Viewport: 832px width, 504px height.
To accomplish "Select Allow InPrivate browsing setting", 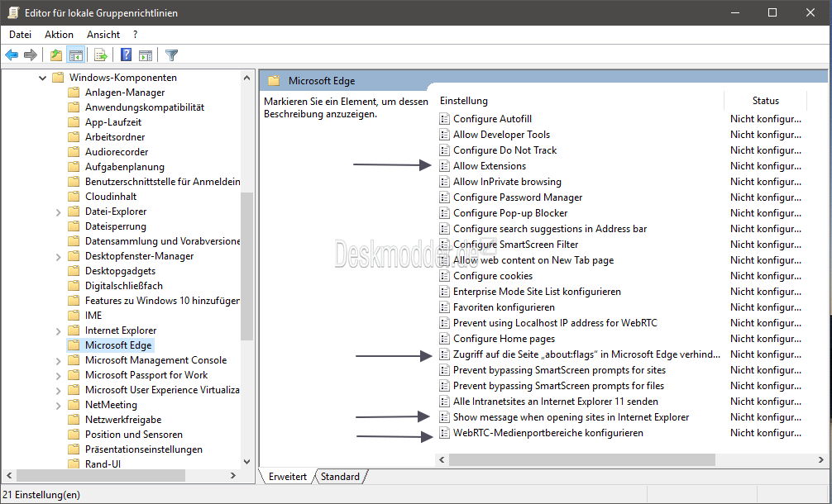I will (507, 182).
